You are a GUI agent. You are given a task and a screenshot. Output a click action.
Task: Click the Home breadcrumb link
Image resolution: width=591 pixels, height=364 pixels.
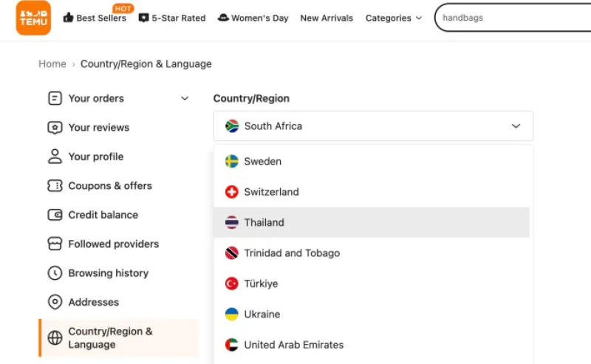coord(52,64)
